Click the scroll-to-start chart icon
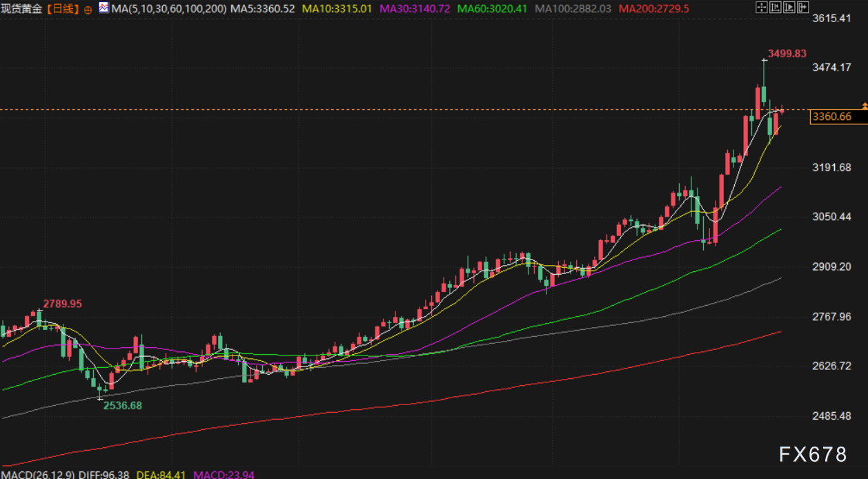868x479 pixels. point(775,8)
